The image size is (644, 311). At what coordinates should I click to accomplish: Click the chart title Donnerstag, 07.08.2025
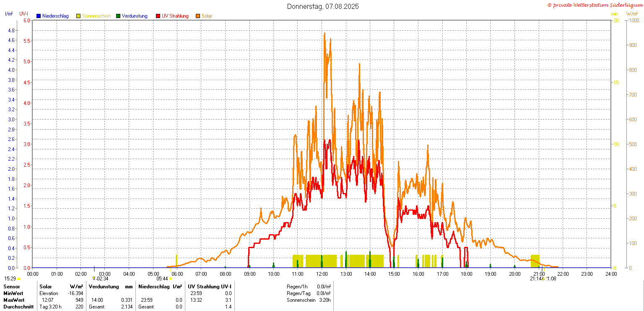(323, 6)
